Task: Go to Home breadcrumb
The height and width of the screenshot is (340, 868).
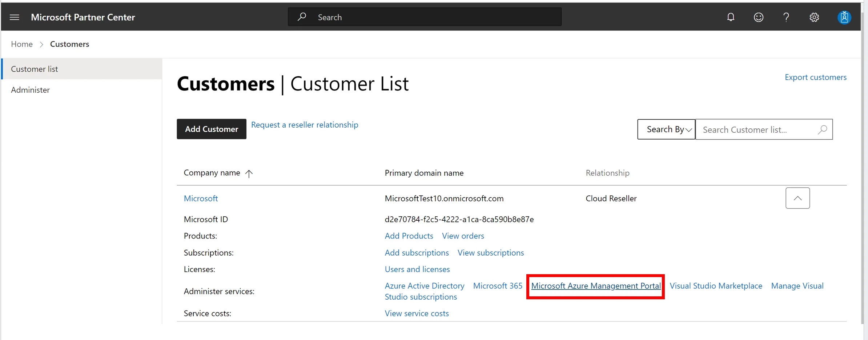Action: 22,44
